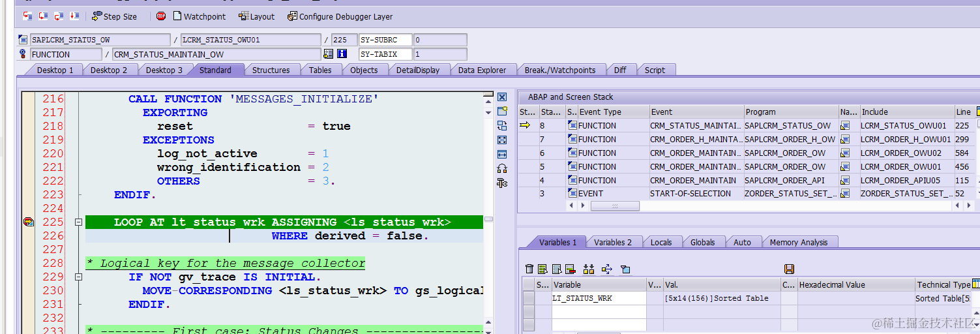Click the Close Tool icon beside source editor
Screen dimensions: 980x334
[502, 97]
